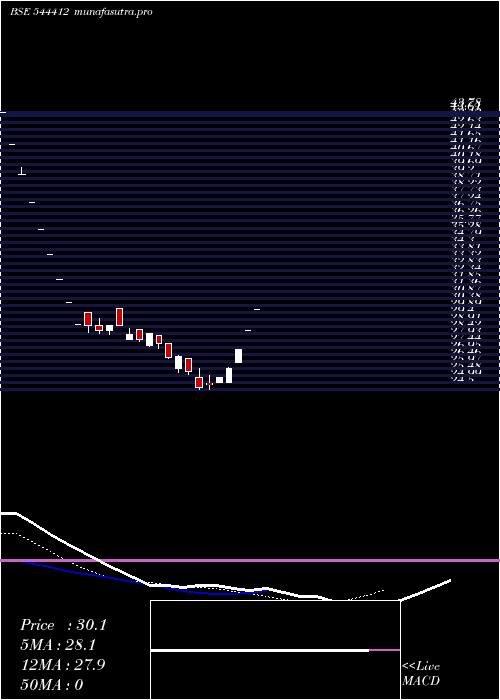Click the rightmost white candlestick
The width and height of the screenshot is (500, 700).
pyautogui.click(x=238, y=356)
